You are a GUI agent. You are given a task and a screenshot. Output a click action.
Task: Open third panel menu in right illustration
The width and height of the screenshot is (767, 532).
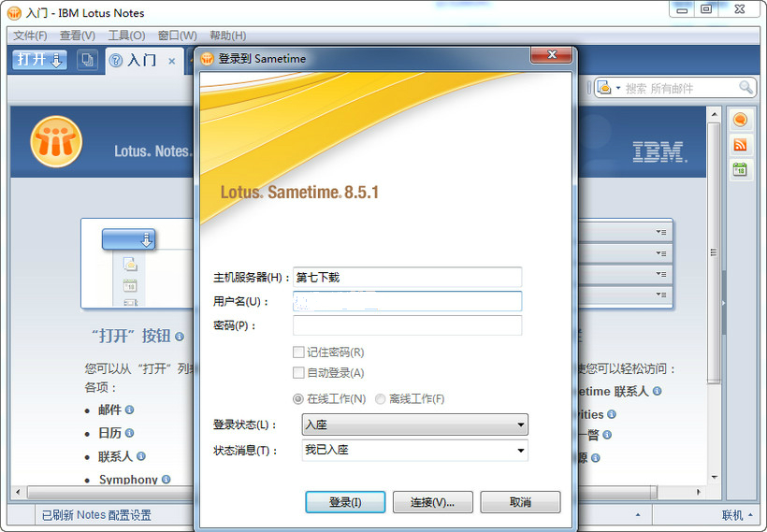pos(661,274)
